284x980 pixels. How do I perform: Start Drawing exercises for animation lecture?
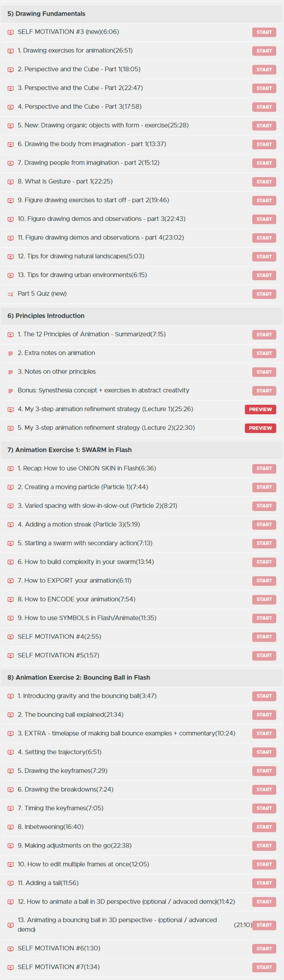[264, 51]
